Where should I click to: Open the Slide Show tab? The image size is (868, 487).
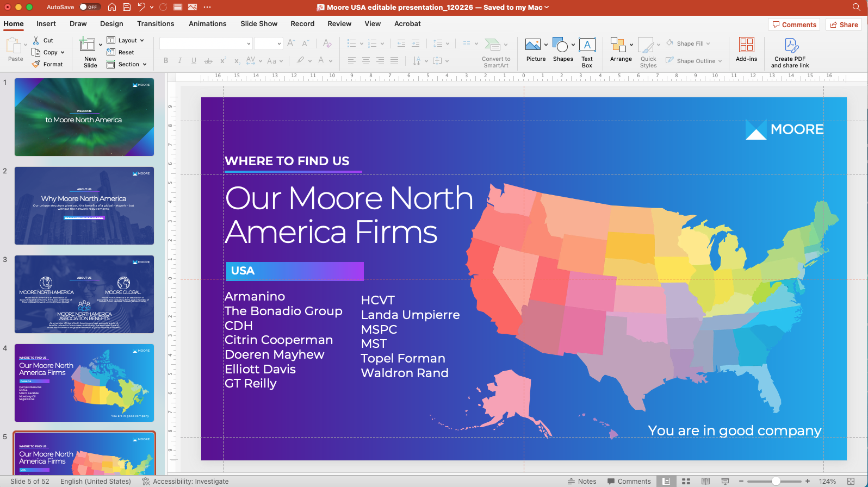pos(259,23)
